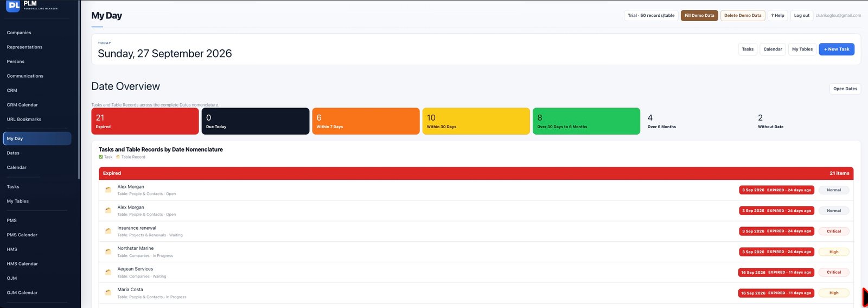868x308 pixels.
Task: Open PMS Calendar in the sidebar
Action: tap(22, 235)
